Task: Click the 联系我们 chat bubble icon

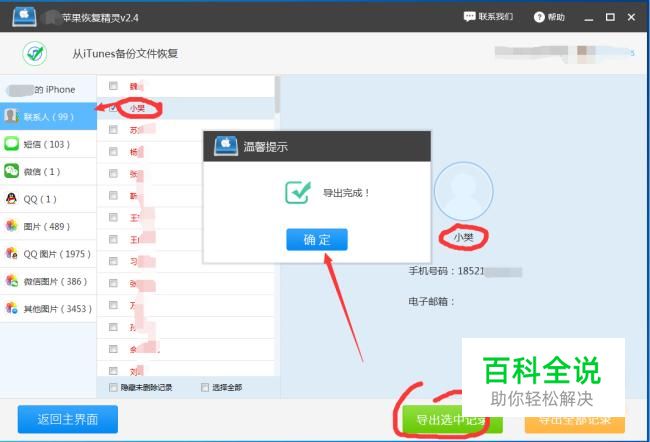Action: pos(469,17)
